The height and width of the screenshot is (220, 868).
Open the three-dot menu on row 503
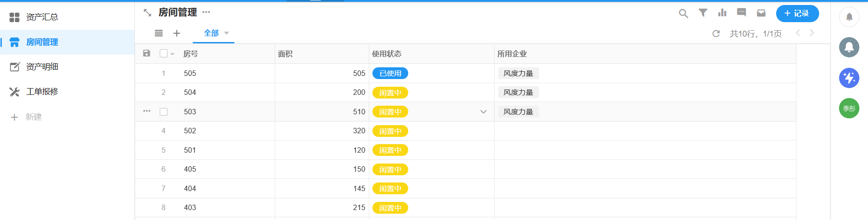(x=147, y=111)
